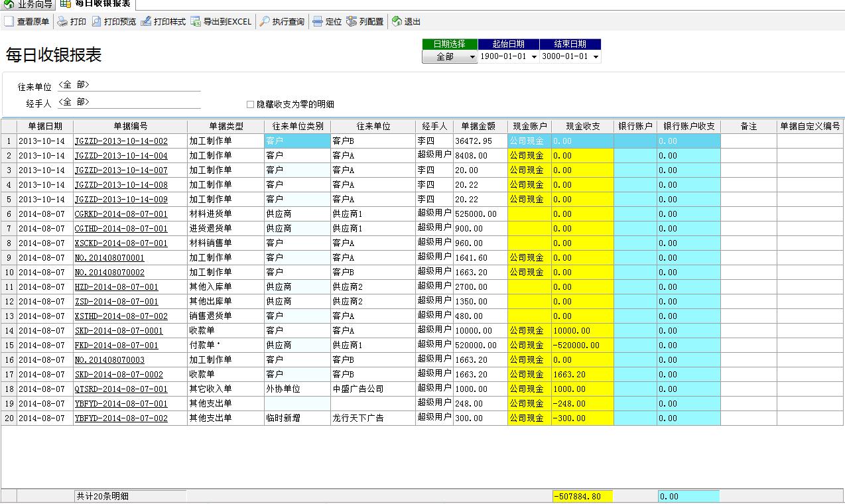The width and height of the screenshot is (845, 504).
Task: Open 列配置 column configuration
Action: coord(352,22)
